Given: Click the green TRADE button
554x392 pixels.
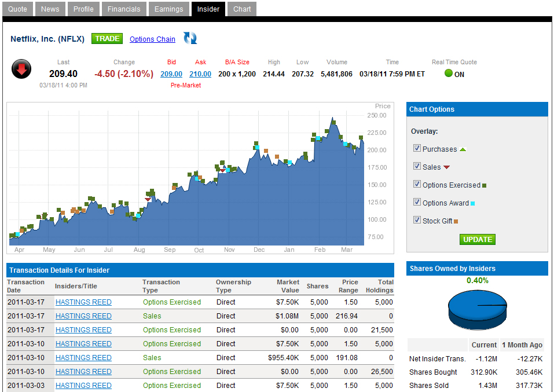Looking at the screenshot, I should click(107, 39).
